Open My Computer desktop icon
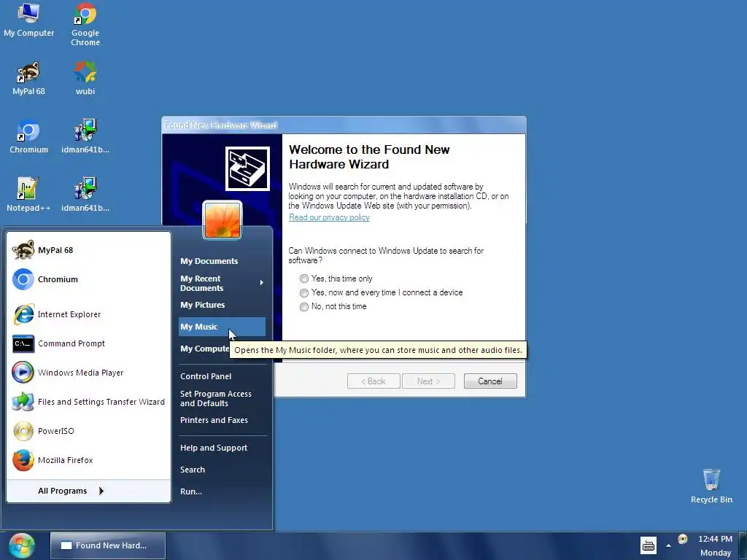 [28, 20]
